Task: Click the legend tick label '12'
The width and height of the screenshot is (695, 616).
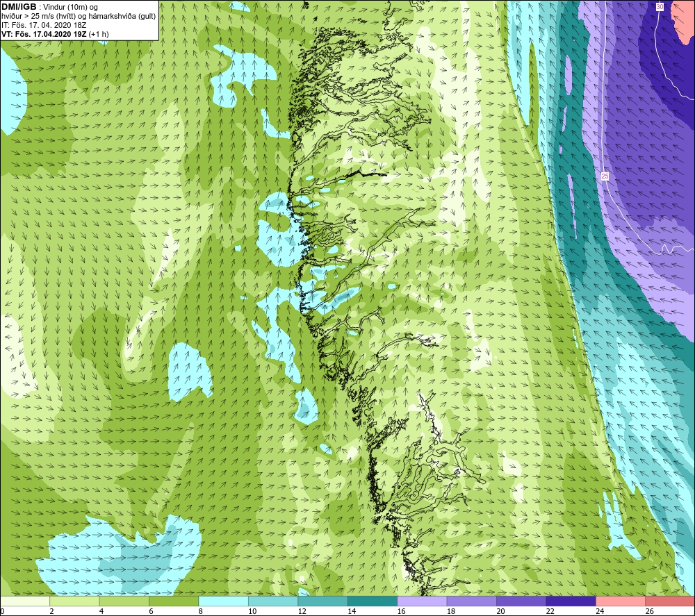Action: (x=302, y=611)
